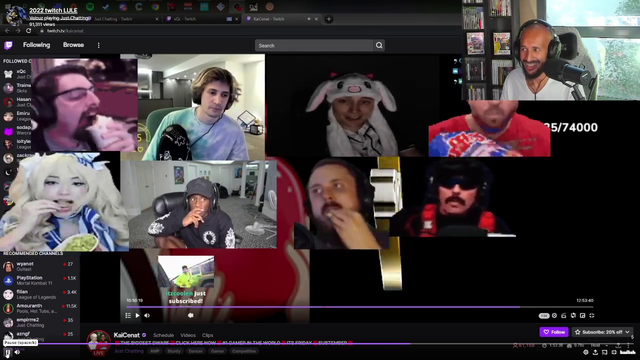Open the outer clip settings gear
The image size is (640, 360).
[586, 352]
